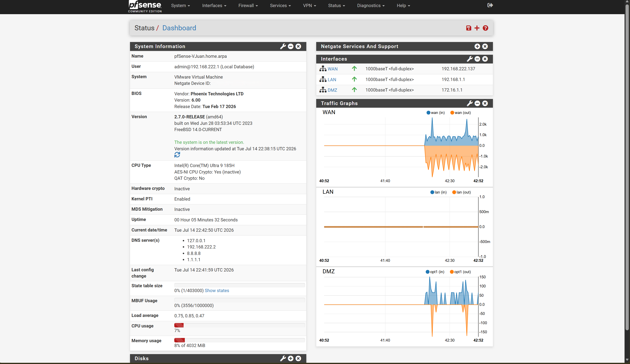The width and height of the screenshot is (630, 364).
Task: Toggle opt1 (in) legend series
Action: 435,272
